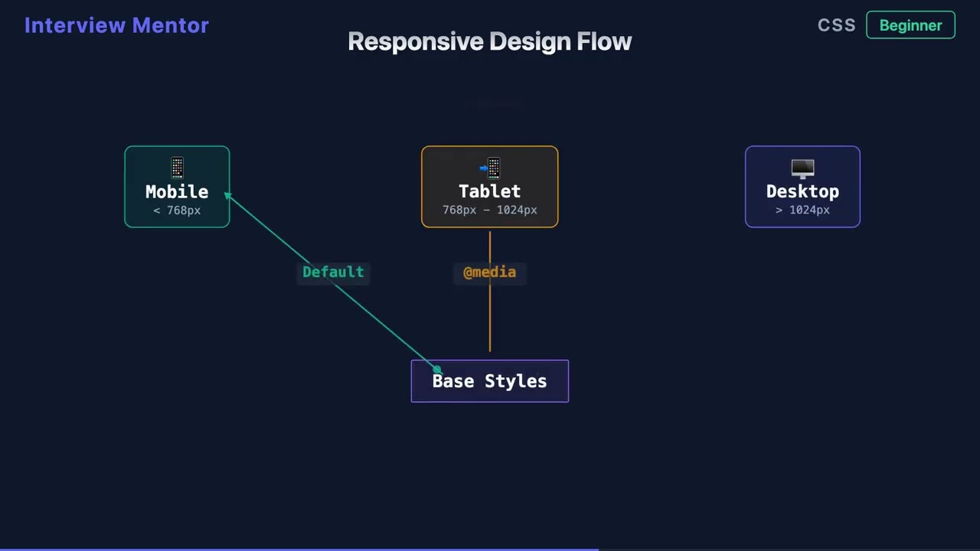980x551 pixels.
Task: Click the Base Styles node
Action: point(490,381)
